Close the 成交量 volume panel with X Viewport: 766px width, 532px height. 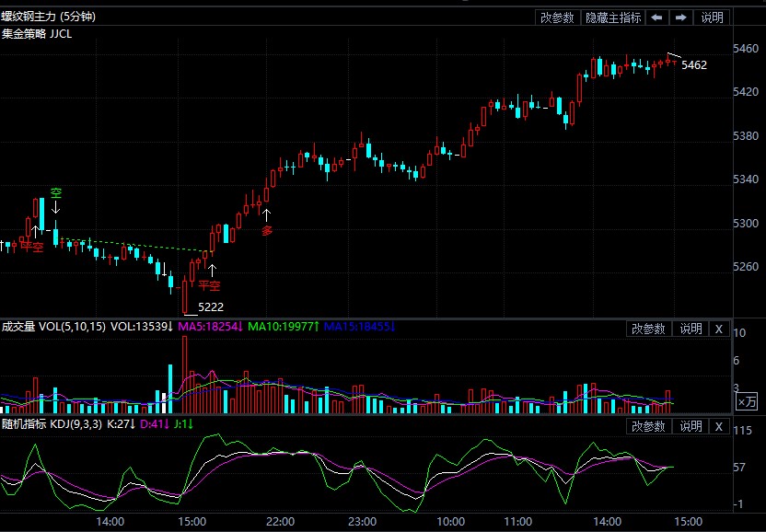click(719, 329)
